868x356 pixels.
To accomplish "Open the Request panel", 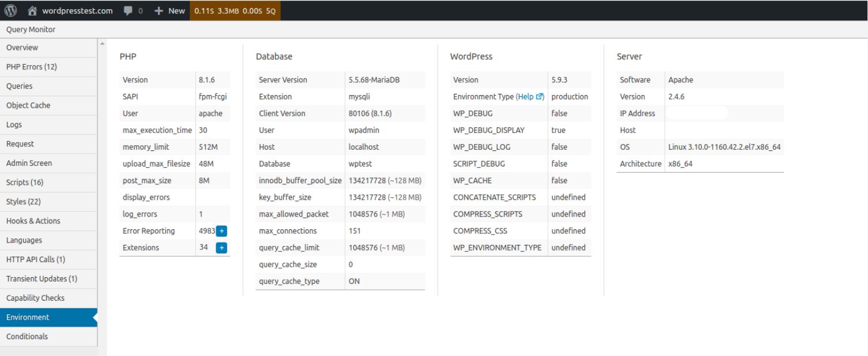I will [48, 144].
